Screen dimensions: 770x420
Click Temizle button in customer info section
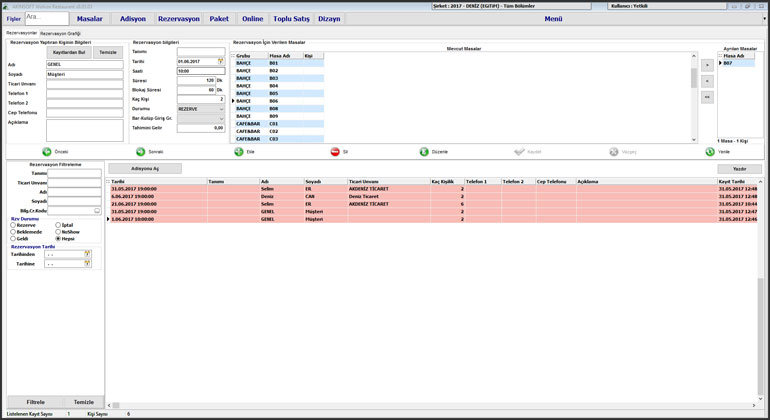pos(108,52)
